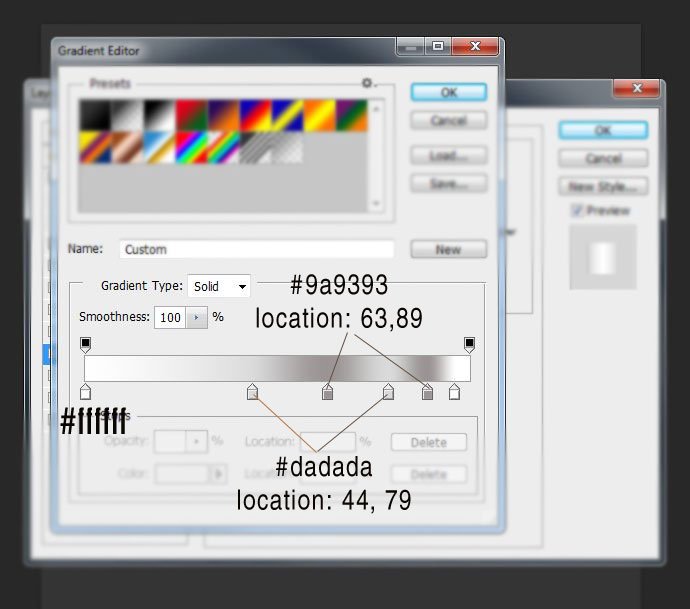Click OK in the Layer Style window
Screen dimensions: 690x609
pyautogui.click(x=603, y=130)
